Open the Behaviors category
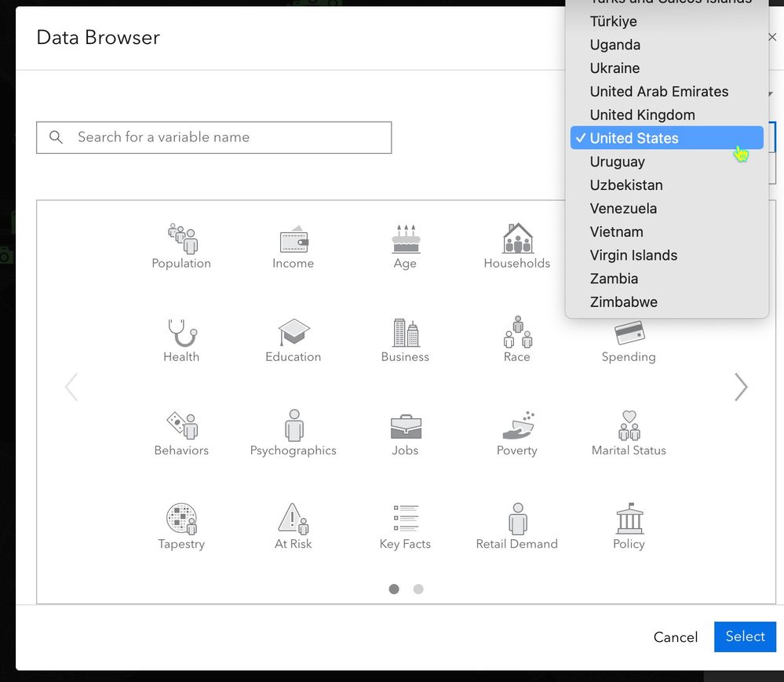The height and width of the screenshot is (682, 784). 181,433
